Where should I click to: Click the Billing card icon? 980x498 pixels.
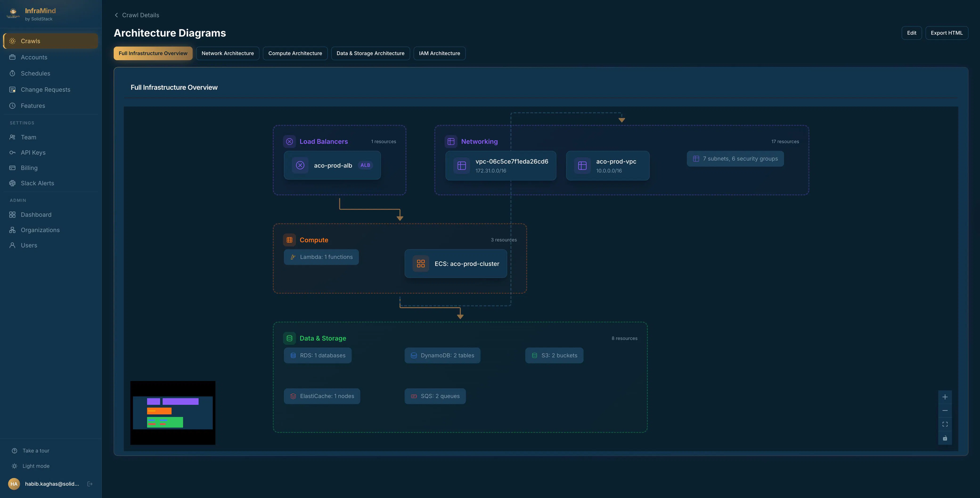coord(12,168)
